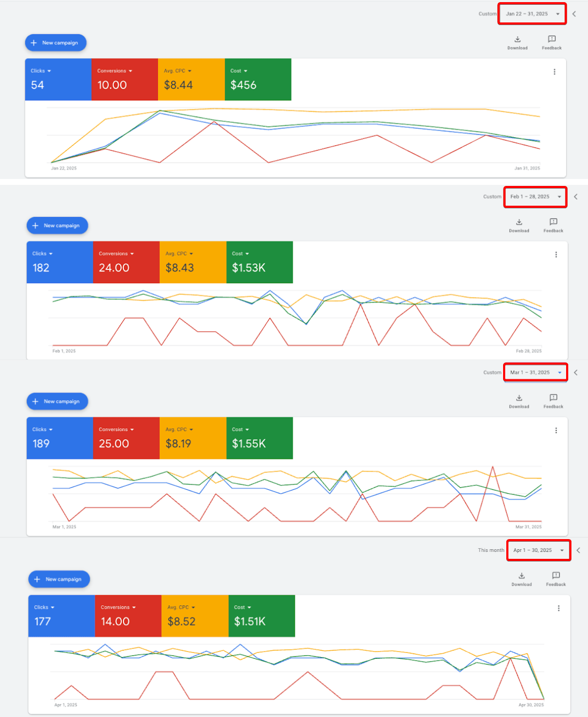Click the chevron arrow right of the Apr 1 – 30 date range
This screenshot has width=588, height=717.
[578, 550]
